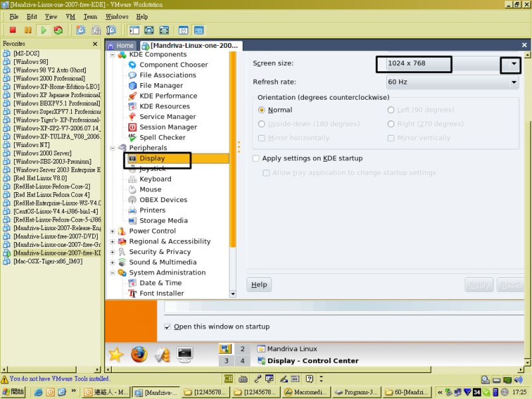The image size is (532, 399).
Task: Close the Favorites pane
Action: pos(95,44)
